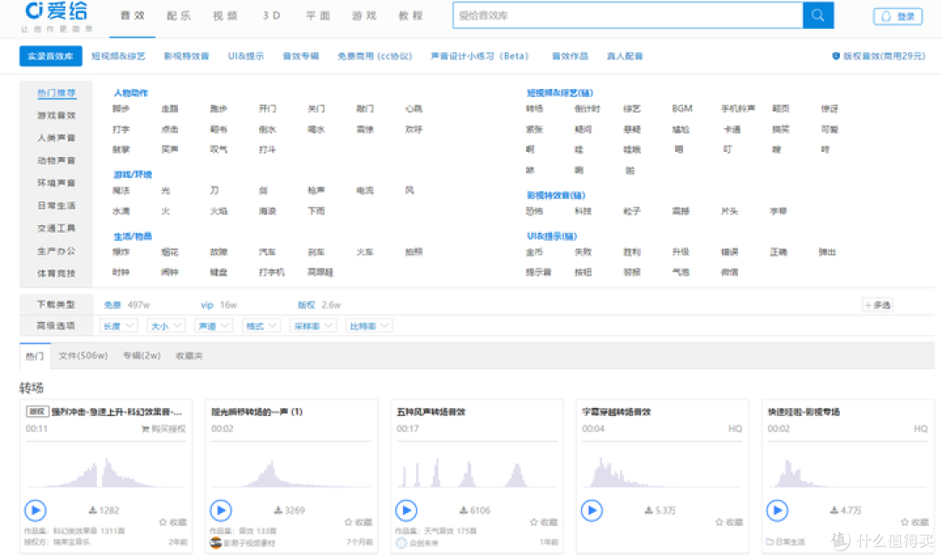Open the 配乐 top navigation item

(179, 16)
